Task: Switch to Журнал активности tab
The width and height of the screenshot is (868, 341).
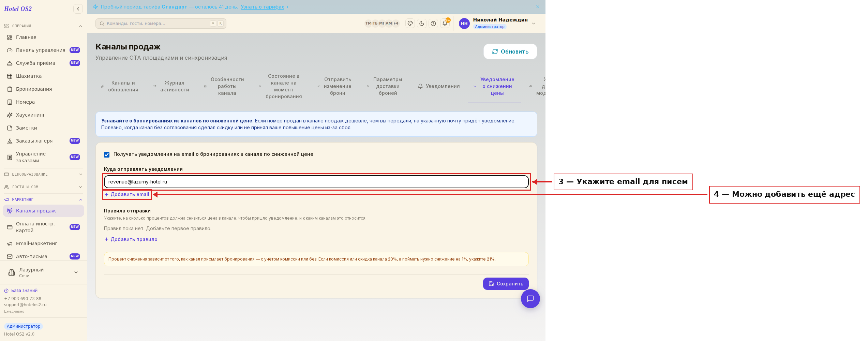Action: coord(171,86)
